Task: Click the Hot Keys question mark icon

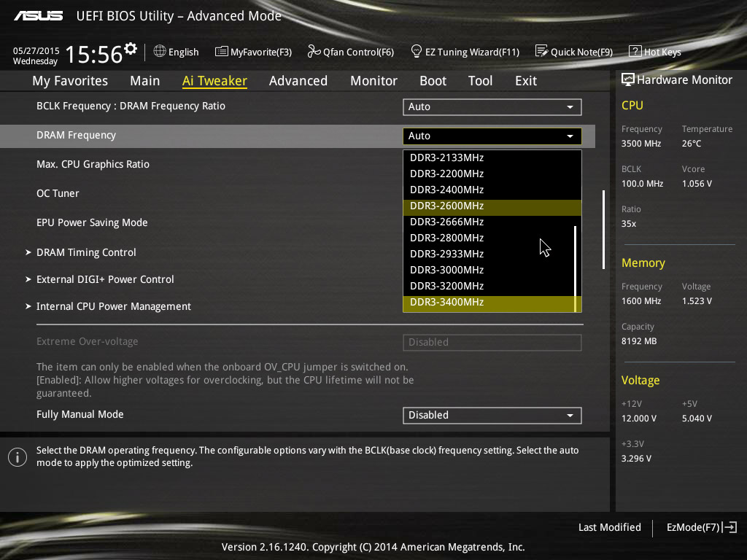Action: (635, 51)
